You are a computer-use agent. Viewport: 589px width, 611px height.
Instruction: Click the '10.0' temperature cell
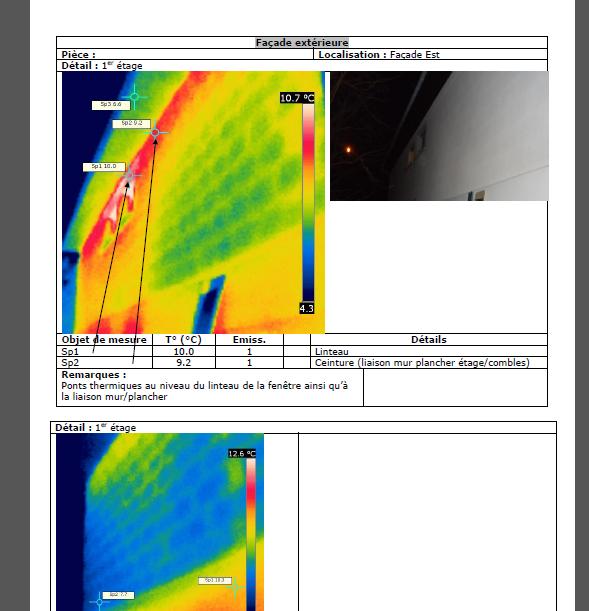pyautogui.click(x=183, y=351)
